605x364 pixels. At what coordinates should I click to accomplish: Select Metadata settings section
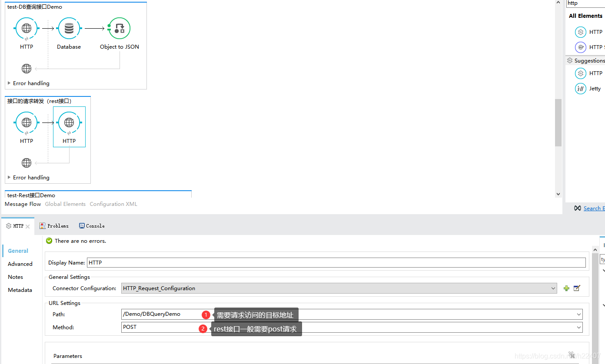pyautogui.click(x=20, y=290)
